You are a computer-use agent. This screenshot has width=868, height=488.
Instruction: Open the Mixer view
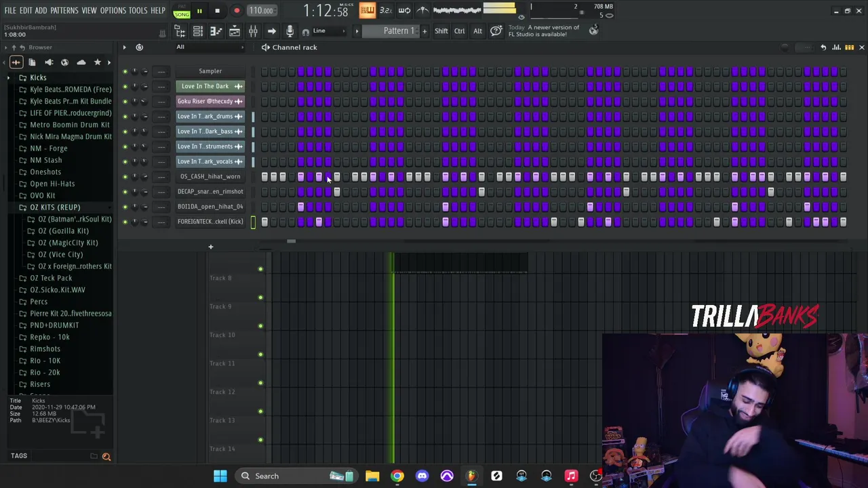click(x=253, y=31)
